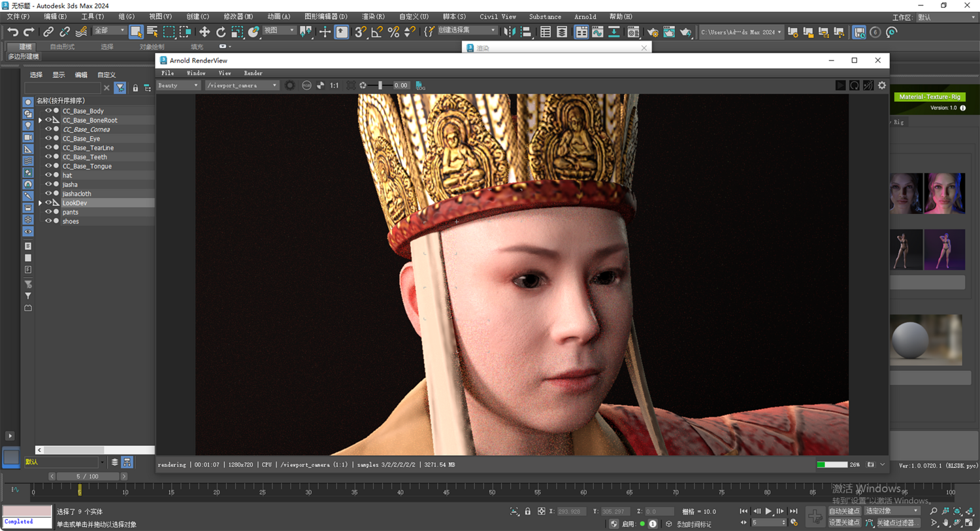Open the 选定对象 key target dropdown
The width and height of the screenshot is (980, 531).
892,511
